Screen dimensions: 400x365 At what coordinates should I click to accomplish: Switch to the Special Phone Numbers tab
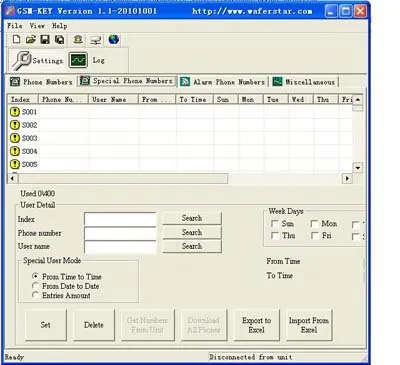click(x=127, y=81)
